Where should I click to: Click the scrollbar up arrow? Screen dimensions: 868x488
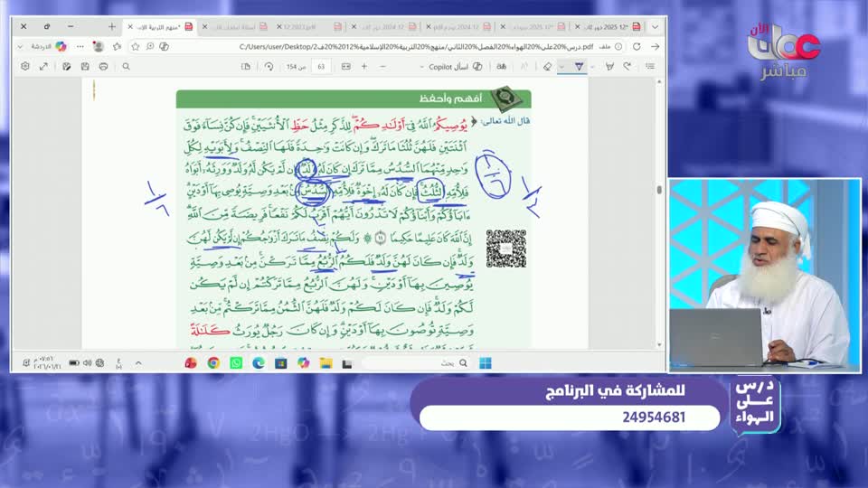click(659, 82)
